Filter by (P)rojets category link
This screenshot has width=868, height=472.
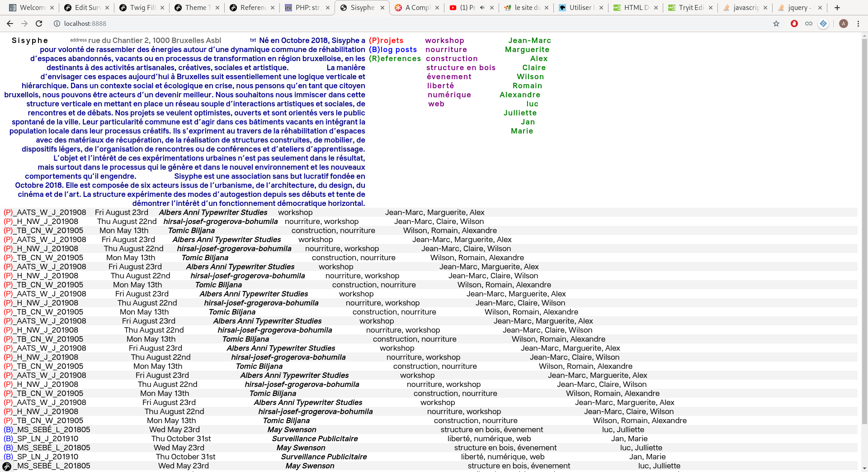coord(386,40)
